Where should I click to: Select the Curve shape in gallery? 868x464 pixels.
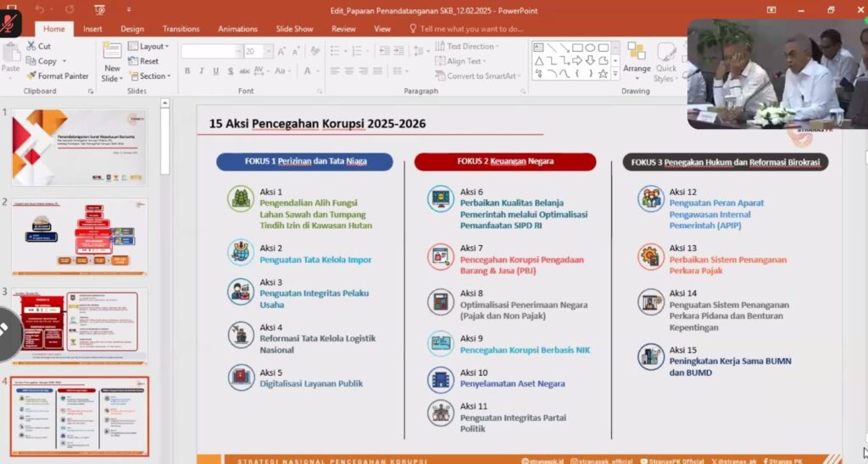pos(564,73)
